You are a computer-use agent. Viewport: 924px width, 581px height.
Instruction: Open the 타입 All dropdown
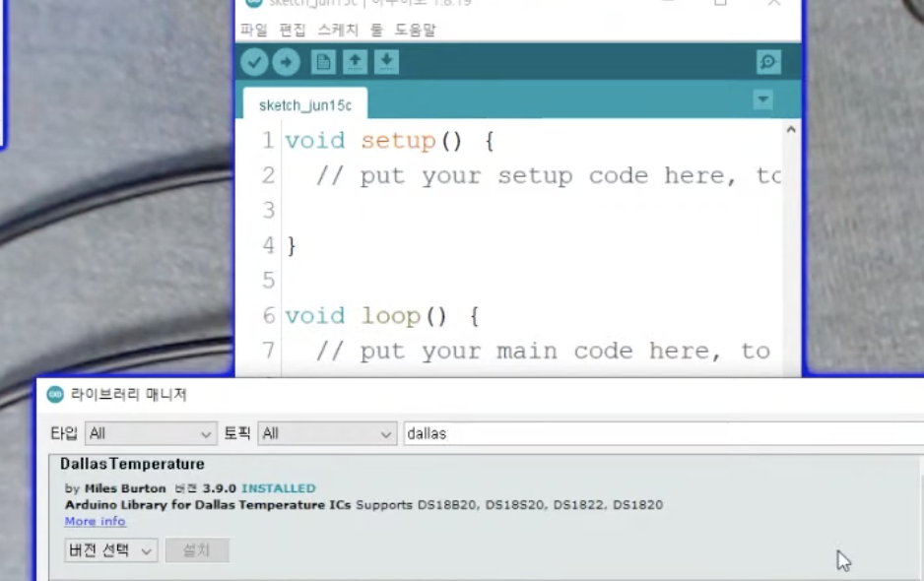click(151, 433)
